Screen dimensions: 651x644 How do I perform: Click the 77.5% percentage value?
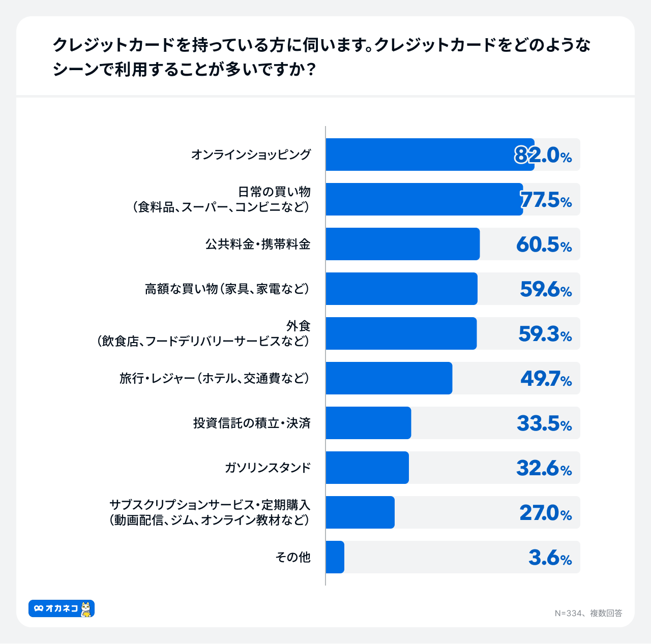(x=546, y=200)
